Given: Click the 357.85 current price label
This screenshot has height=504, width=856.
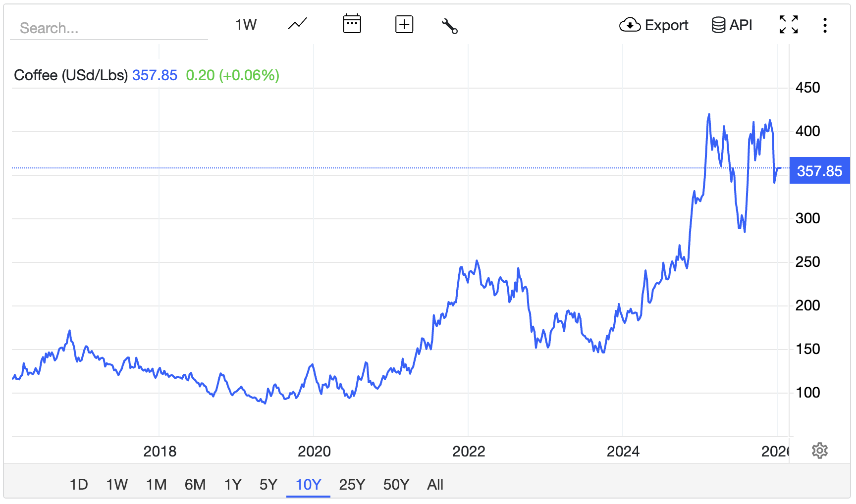Looking at the screenshot, I should tap(819, 171).
